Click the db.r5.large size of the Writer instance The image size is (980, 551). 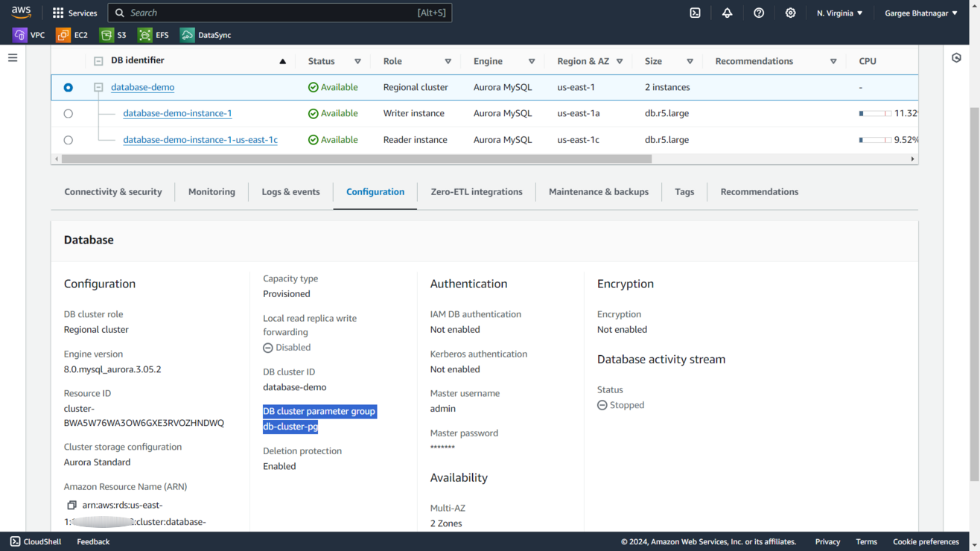pos(667,113)
